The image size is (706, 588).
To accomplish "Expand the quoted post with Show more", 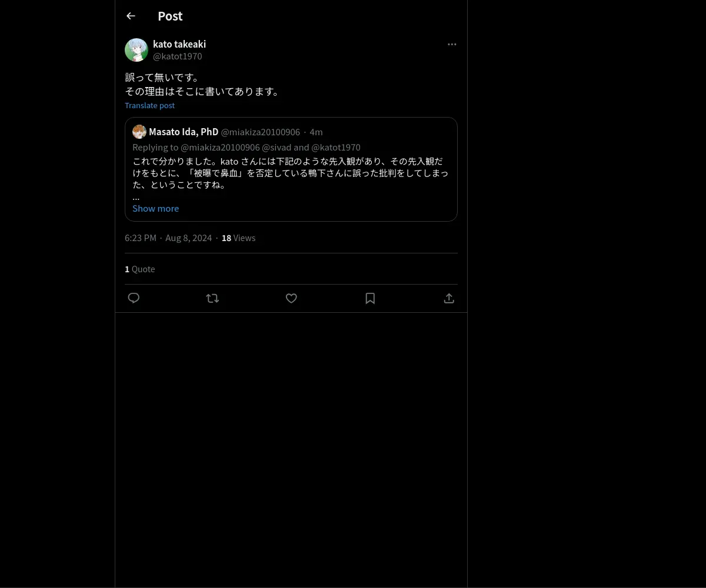I will point(155,208).
